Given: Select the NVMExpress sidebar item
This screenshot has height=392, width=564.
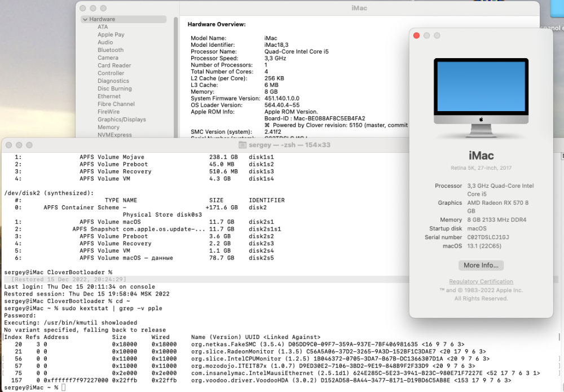Looking at the screenshot, I should pos(114,135).
